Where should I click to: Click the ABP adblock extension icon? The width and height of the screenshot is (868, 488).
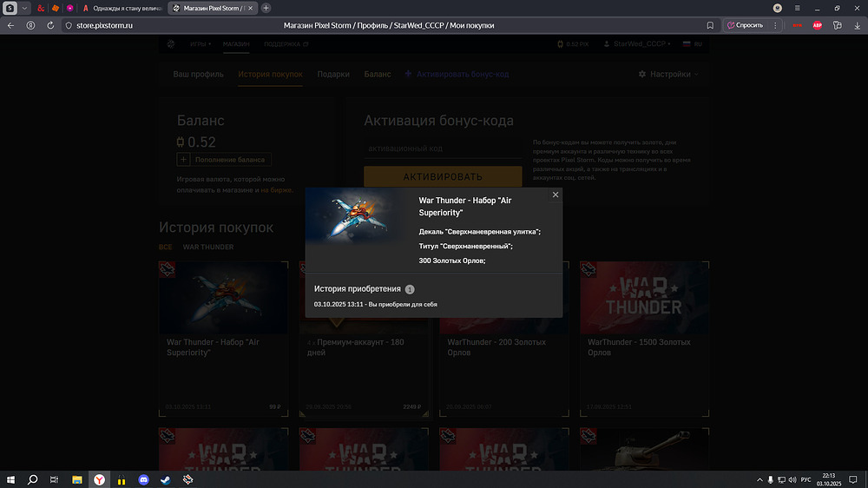point(817,25)
